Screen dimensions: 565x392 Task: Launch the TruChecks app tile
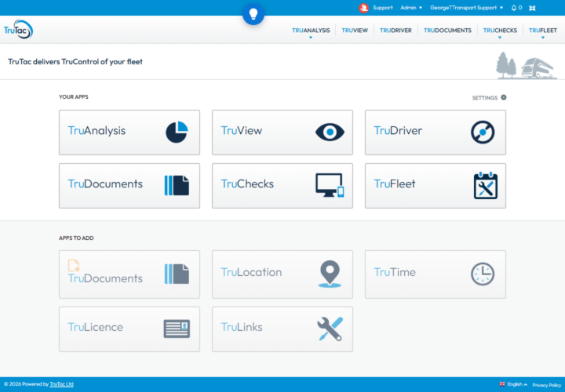[282, 186]
